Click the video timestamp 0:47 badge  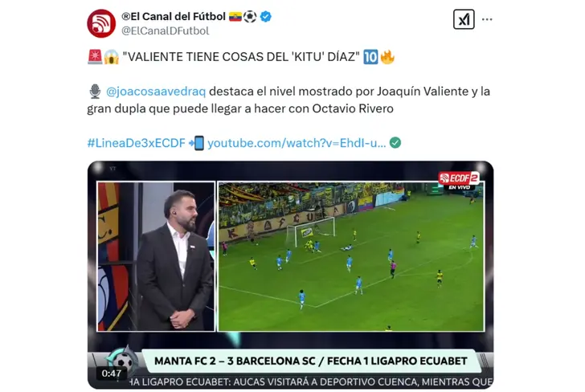[x=111, y=374]
